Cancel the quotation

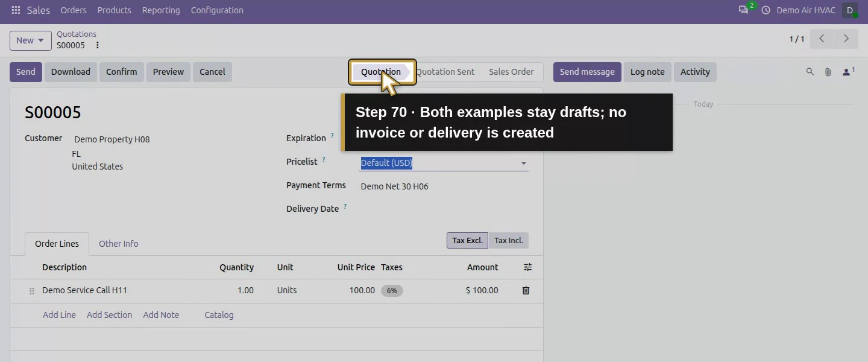[x=212, y=72]
